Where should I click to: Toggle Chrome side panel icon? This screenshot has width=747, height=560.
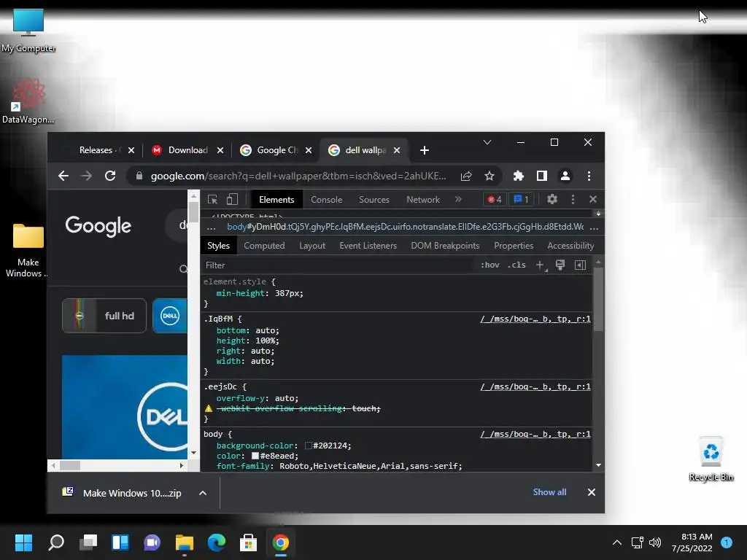pos(542,176)
